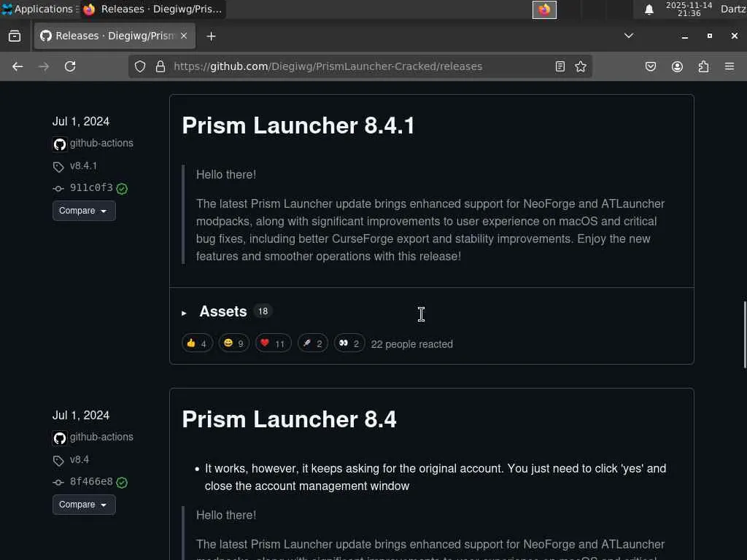747x560 pixels.
Task: React thumbs up with 4 count
Action: [x=197, y=343]
